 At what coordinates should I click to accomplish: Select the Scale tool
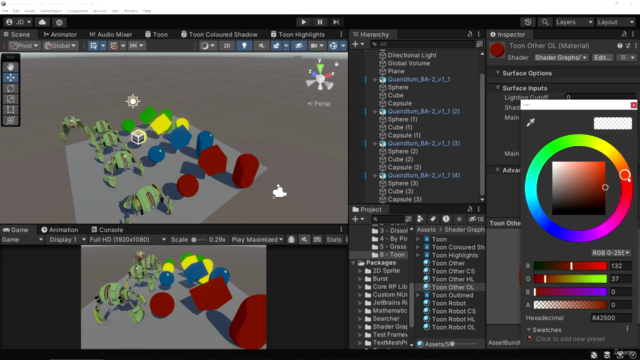click(11, 99)
